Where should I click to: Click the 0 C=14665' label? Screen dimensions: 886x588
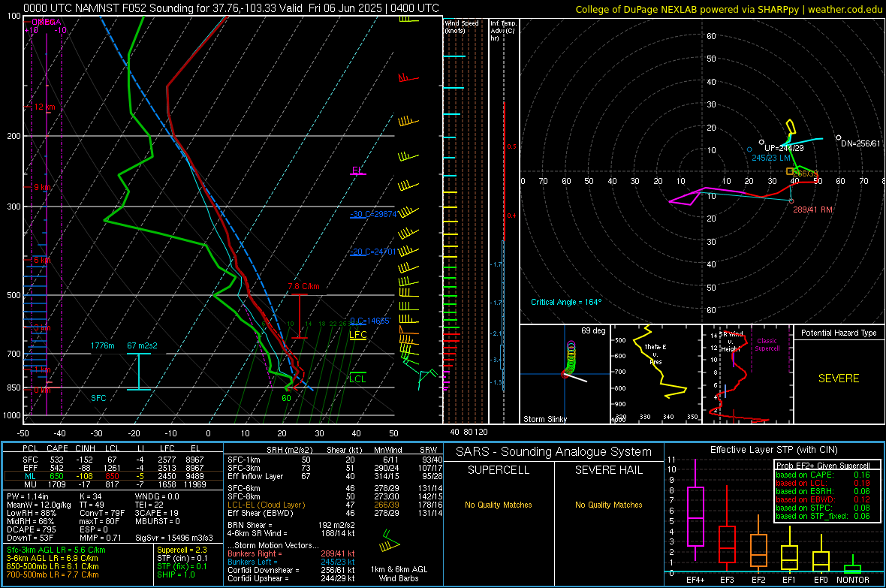pos(370,321)
